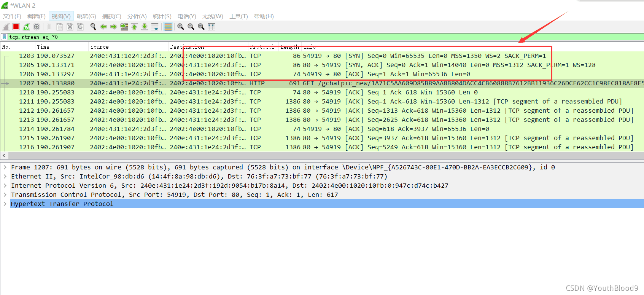Viewport: 644px width, 295px height.
Task: Zoom in the main window text
Action: click(x=181, y=27)
